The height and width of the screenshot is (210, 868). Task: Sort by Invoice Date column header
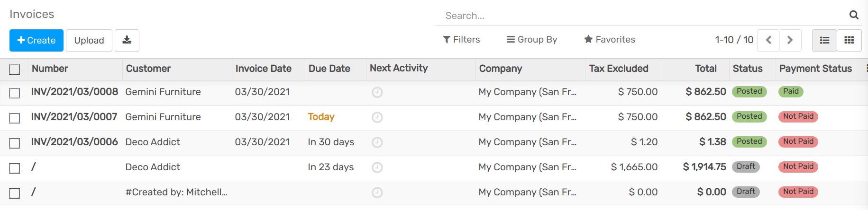click(263, 69)
